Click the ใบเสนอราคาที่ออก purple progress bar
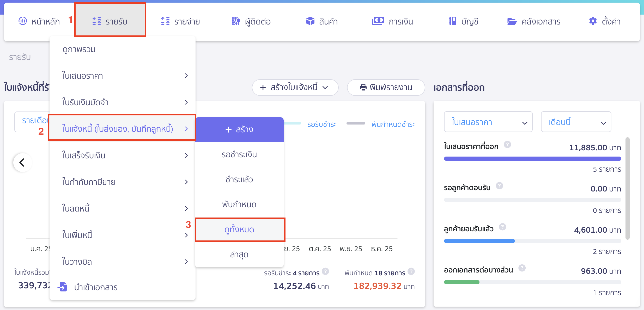Viewport: 644px width, 310px height. pyautogui.click(x=532, y=159)
